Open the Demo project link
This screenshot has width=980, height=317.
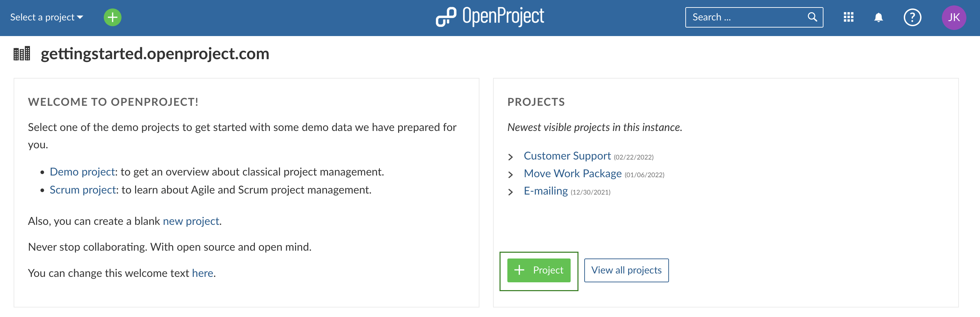click(82, 172)
